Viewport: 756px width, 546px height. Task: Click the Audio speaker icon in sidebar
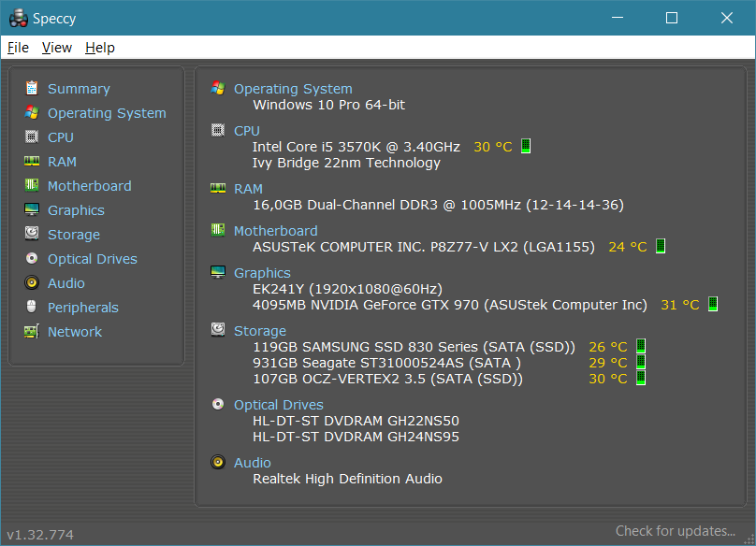(x=32, y=282)
